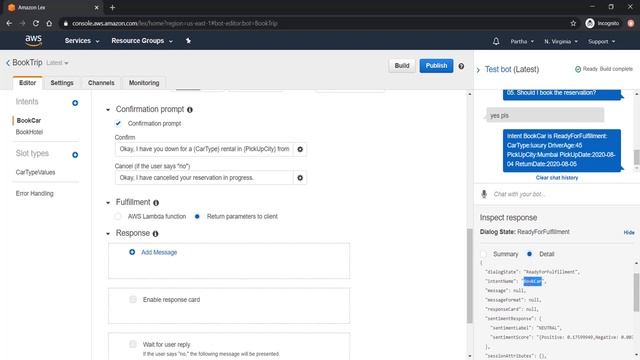640x360 pixels.
Task: Click the Publish button
Action: click(x=436, y=66)
